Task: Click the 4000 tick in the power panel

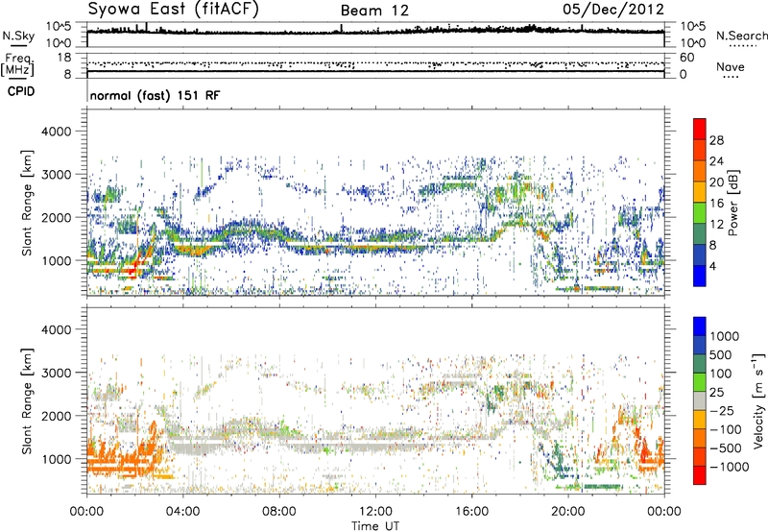Action: click(x=56, y=132)
